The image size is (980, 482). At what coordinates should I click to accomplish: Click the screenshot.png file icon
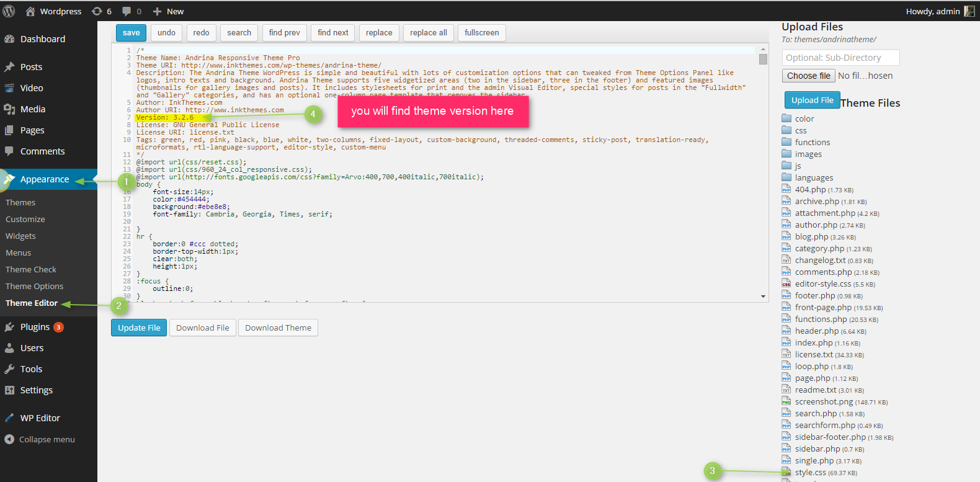tap(786, 401)
